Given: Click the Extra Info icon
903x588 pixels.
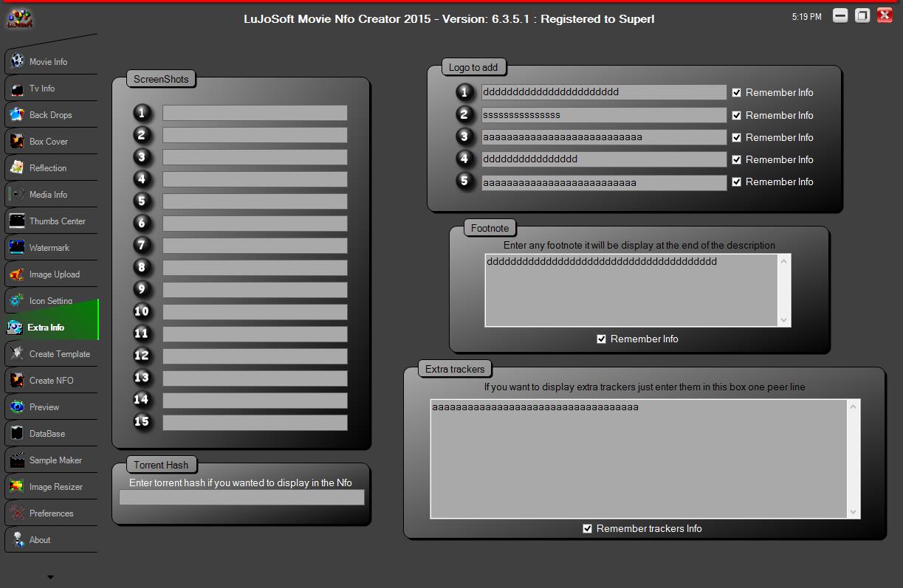Looking at the screenshot, I should (16, 327).
